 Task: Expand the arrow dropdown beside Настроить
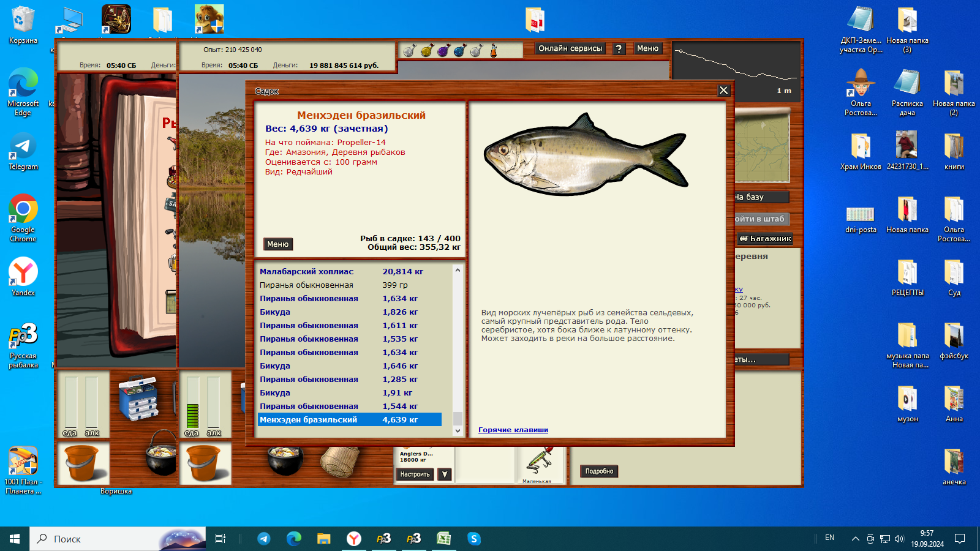[445, 474]
